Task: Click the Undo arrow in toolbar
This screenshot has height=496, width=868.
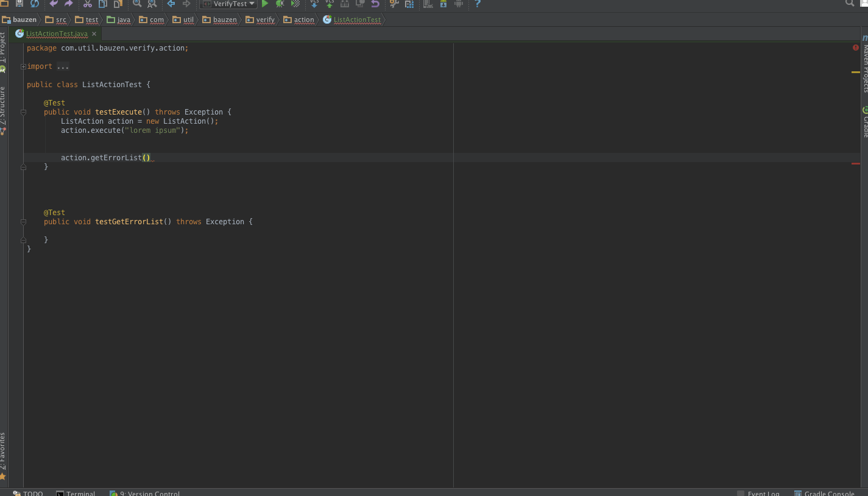Action: [x=54, y=4]
